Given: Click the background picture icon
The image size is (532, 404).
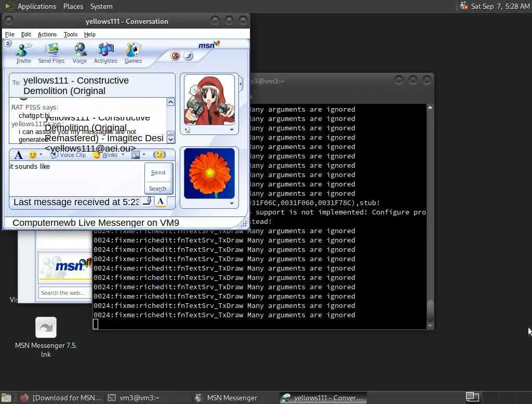Looking at the screenshot, I should coord(136,155).
